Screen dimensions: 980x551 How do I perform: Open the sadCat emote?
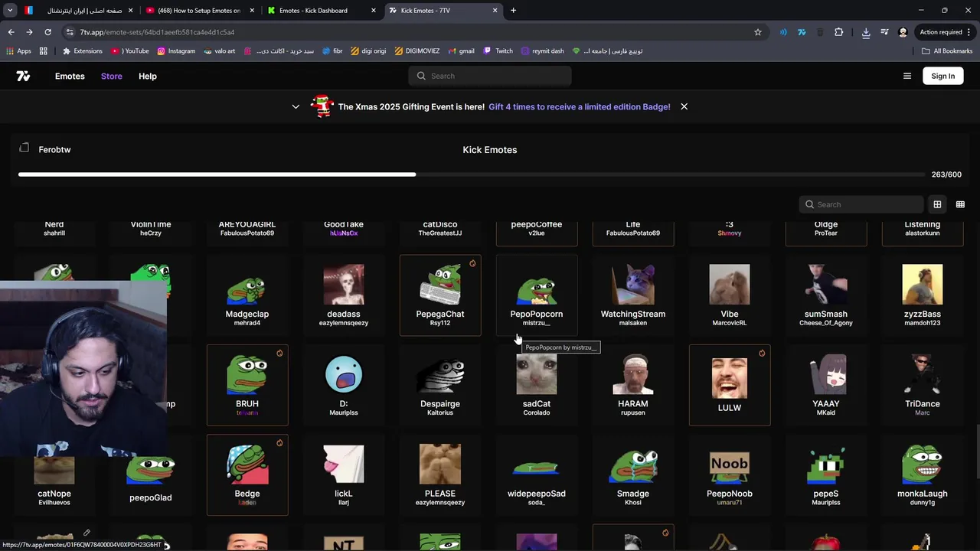537,385
